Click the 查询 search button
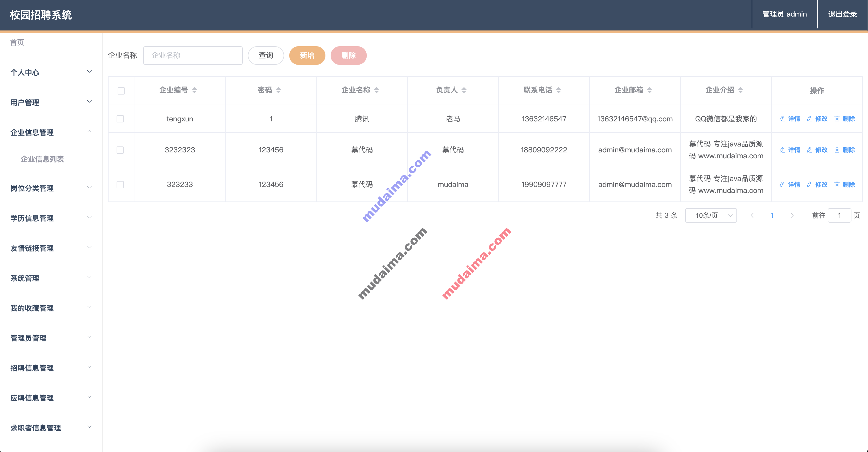 [266, 56]
